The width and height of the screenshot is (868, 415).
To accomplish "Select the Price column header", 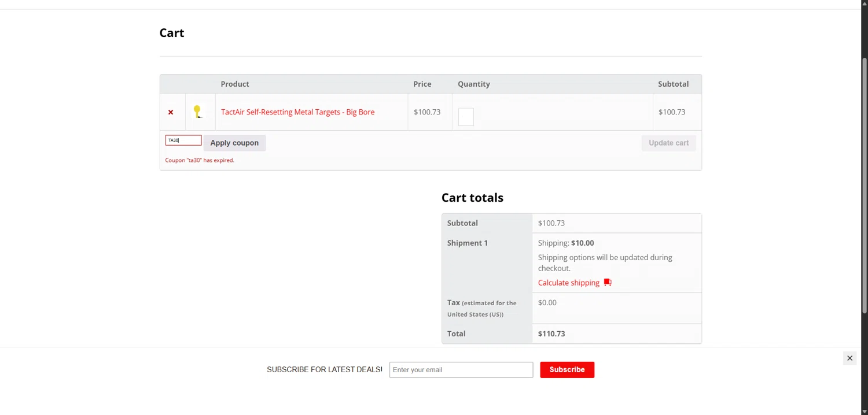I will click(x=422, y=84).
